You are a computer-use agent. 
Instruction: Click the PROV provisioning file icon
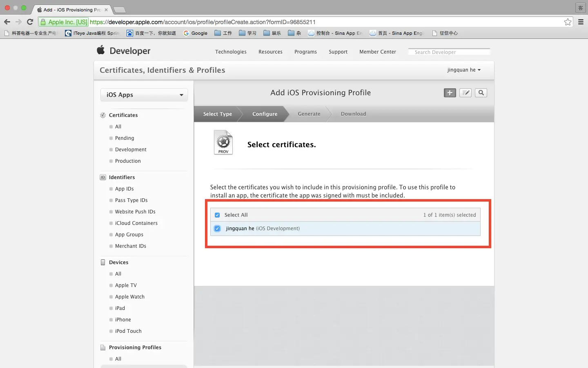pyautogui.click(x=223, y=142)
